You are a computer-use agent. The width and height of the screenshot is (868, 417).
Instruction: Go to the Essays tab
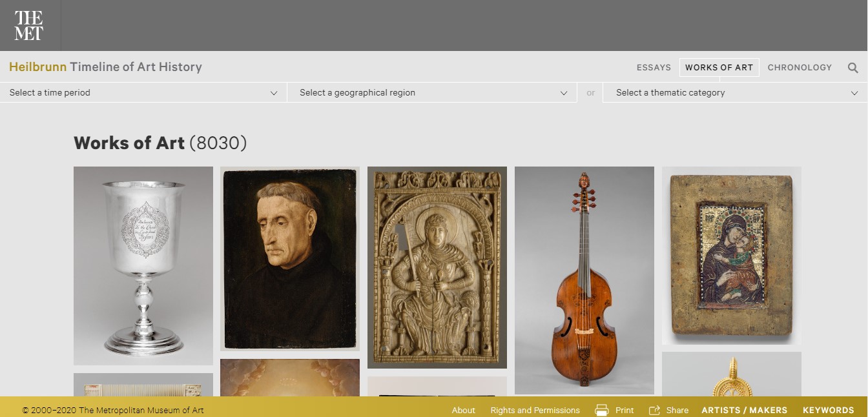(x=654, y=67)
